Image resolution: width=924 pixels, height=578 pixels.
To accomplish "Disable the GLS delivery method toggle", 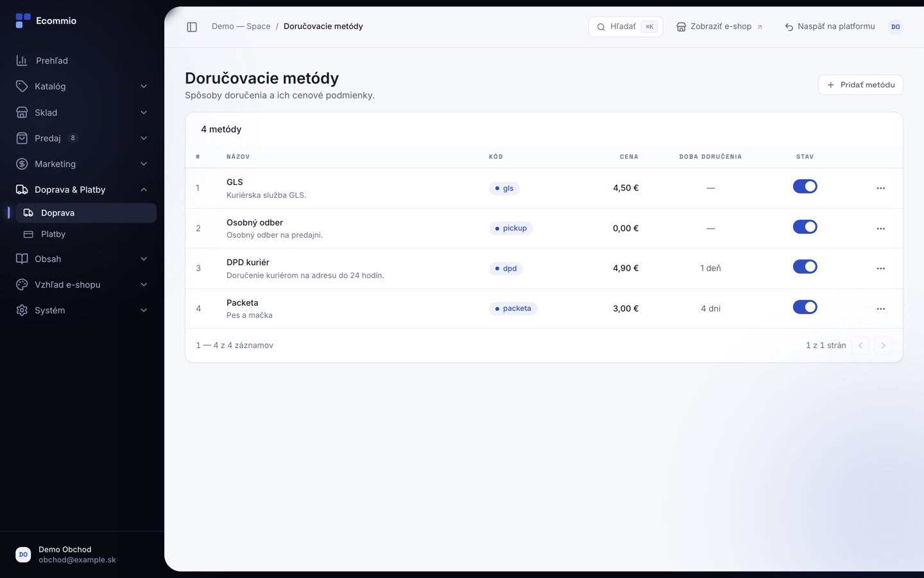I will (805, 186).
